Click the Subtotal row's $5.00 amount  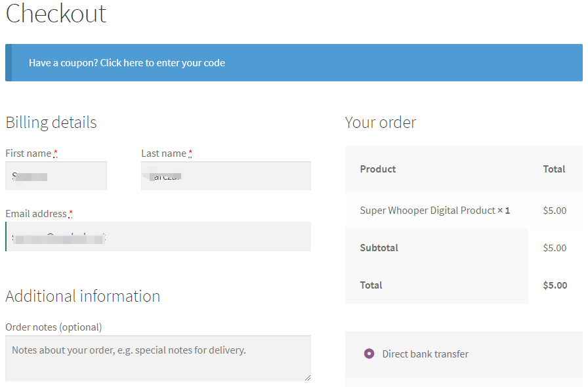pos(555,248)
